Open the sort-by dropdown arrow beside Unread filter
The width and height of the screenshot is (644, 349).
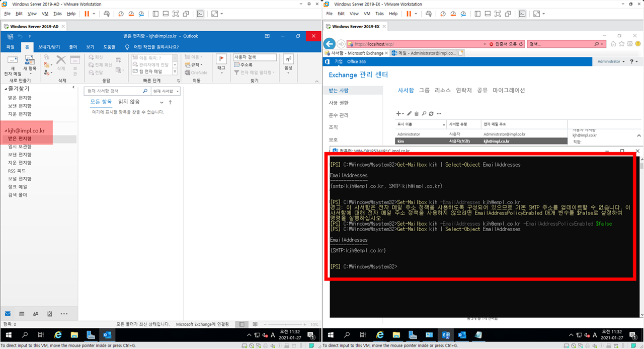(162, 102)
